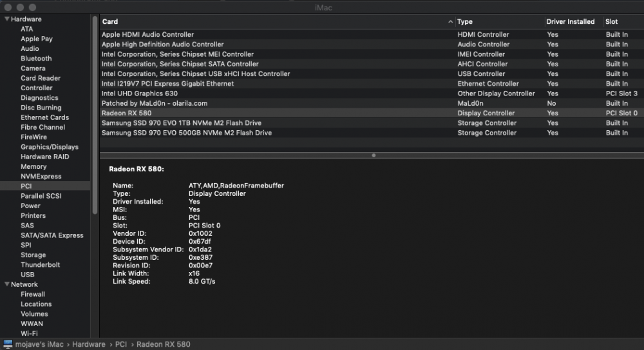This screenshot has width=644, height=350.
Task: Select the Patched by MaLd0n row
Action: point(372,103)
